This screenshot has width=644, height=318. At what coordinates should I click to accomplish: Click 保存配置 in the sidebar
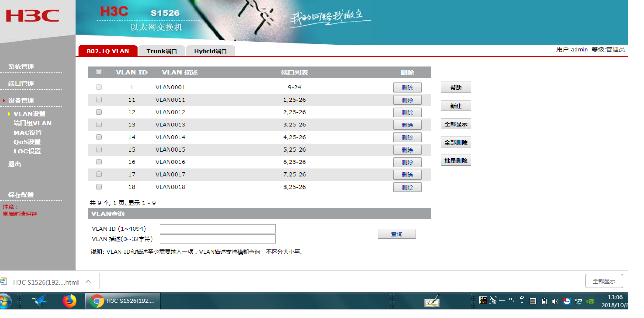tap(21, 195)
